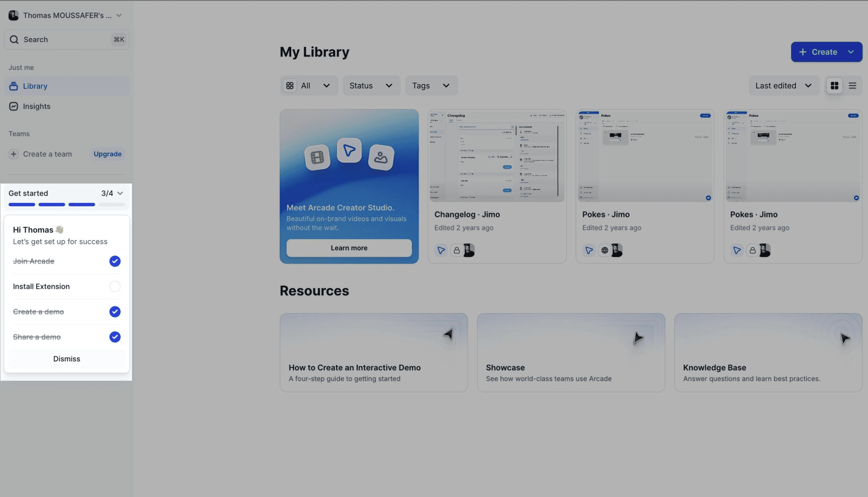Click the cursor icon on the last Pokes card
Viewport: 868px width, 497px height.
(x=737, y=251)
